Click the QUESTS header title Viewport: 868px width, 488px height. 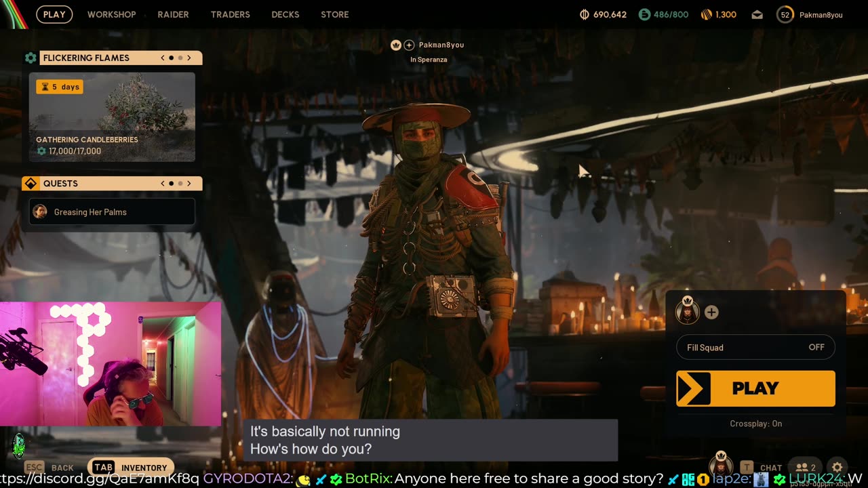60,183
